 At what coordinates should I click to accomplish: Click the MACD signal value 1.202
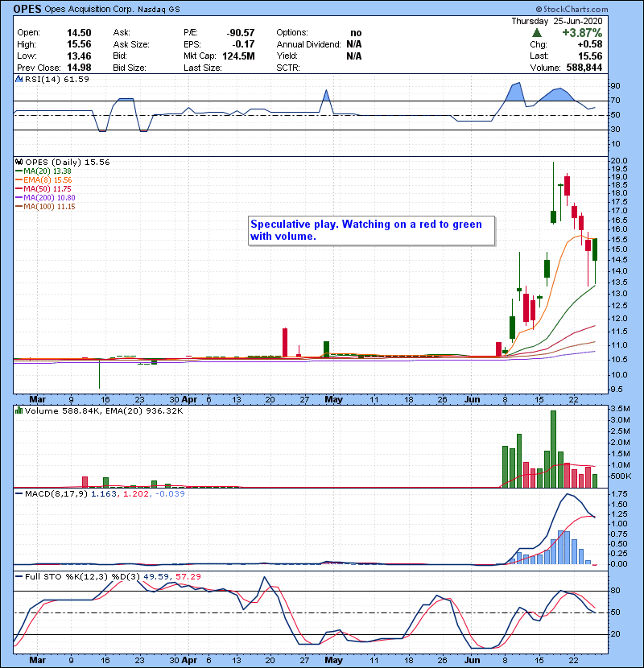[x=136, y=494]
